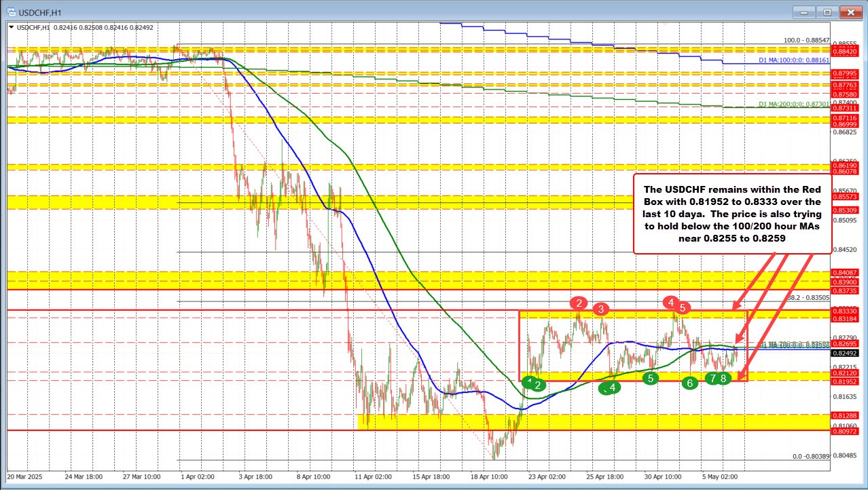Click the red circle marker labeled 3

[600, 309]
